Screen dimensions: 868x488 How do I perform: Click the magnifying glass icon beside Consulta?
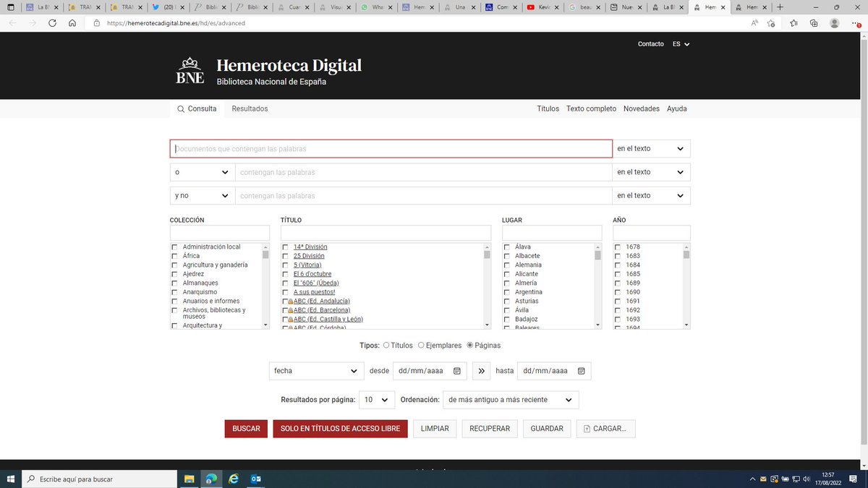(180, 108)
